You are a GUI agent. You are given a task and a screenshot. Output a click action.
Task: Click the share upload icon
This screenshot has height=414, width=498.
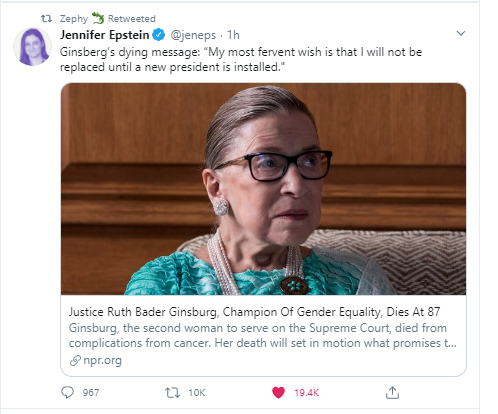click(392, 392)
